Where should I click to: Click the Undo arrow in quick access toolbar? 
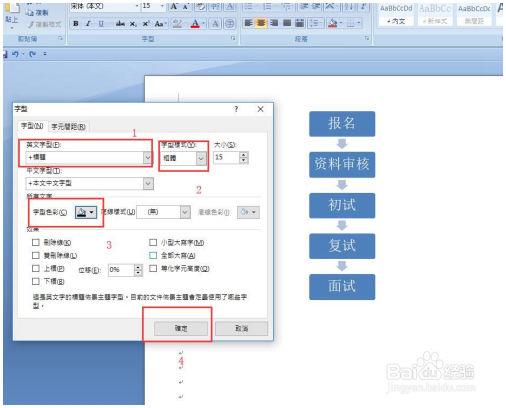coord(15,54)
